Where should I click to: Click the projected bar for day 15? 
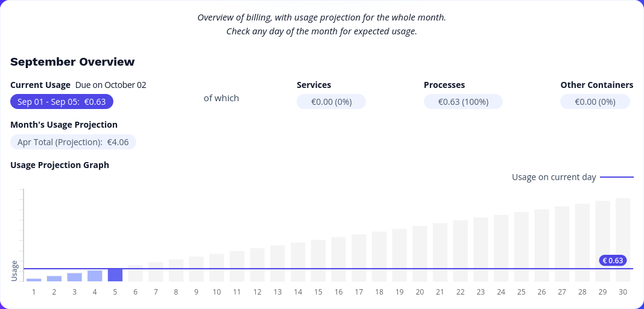[x=318, y=260]
